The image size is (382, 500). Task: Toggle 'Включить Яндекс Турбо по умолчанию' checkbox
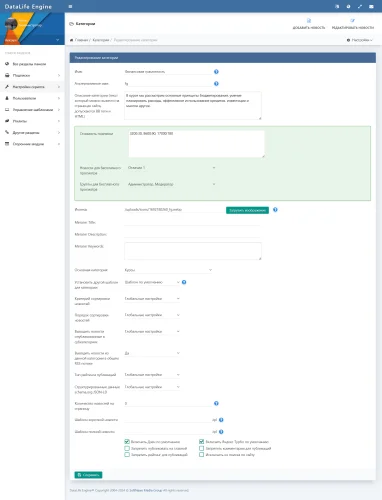(202, 442)
